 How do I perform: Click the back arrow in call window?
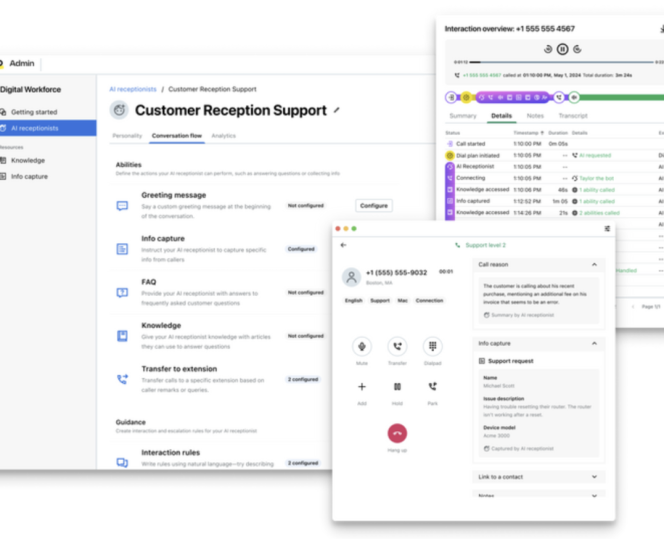point(343,245)
